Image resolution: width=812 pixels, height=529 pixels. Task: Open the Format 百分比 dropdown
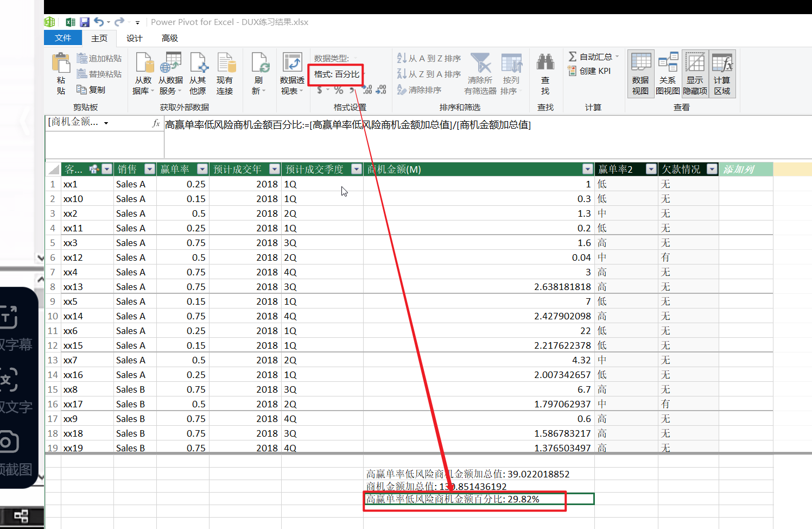(339, 74)
